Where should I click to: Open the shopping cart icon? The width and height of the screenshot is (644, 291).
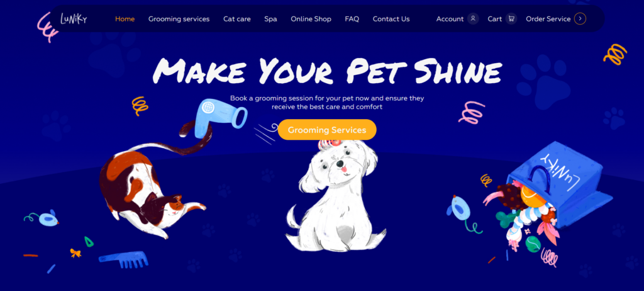[x=511, y=18]
